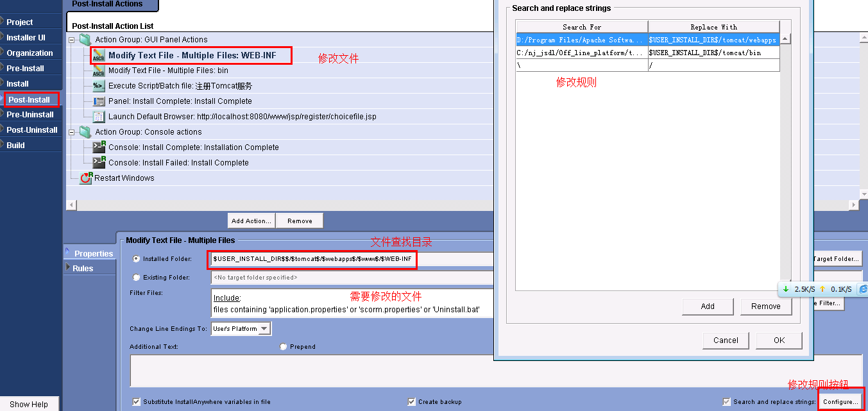Click the Search For column header
Screen dimensions: 868x411
(582, 27)
